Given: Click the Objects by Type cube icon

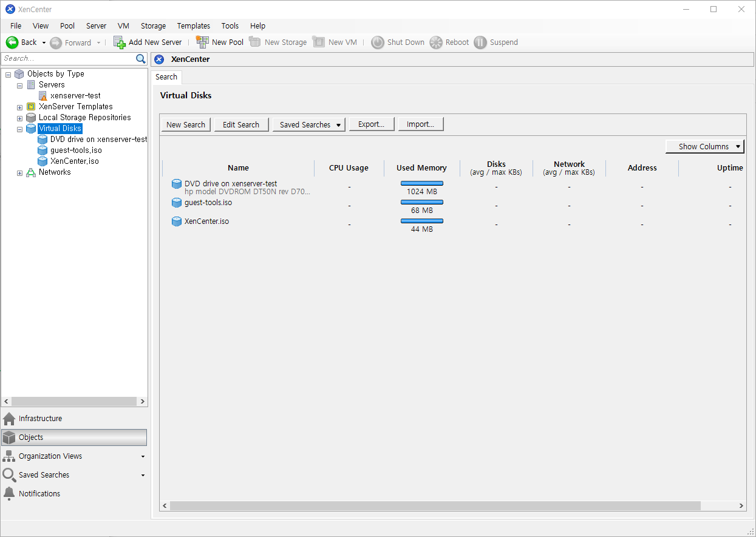Looking at the screenshot, I should (19, 74).
